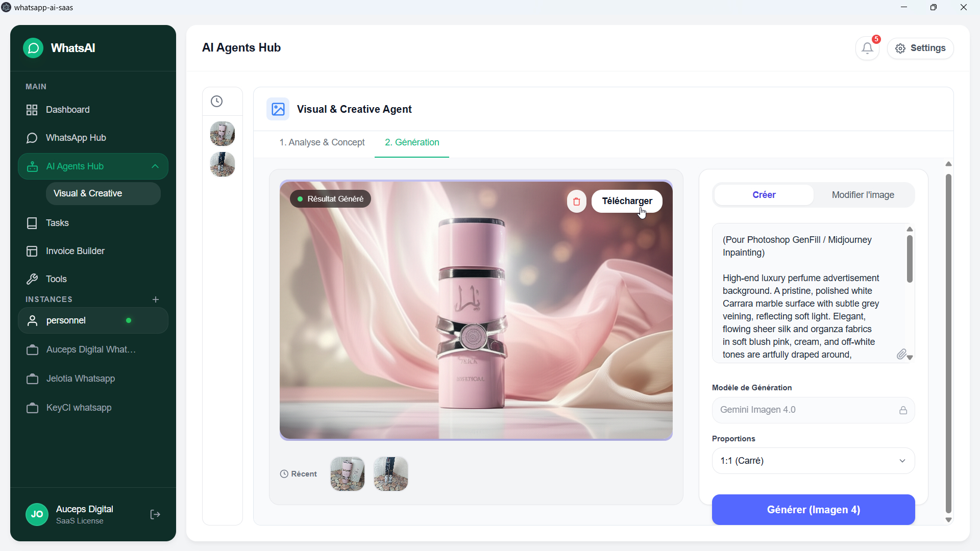Delete the generated image with trash icon

click(x=576, y=202)
